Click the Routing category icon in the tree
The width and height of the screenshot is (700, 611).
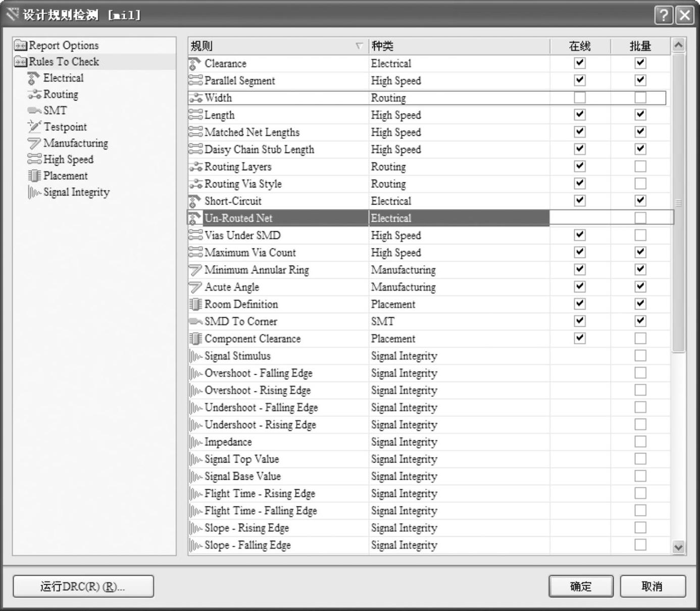point(34,94)
